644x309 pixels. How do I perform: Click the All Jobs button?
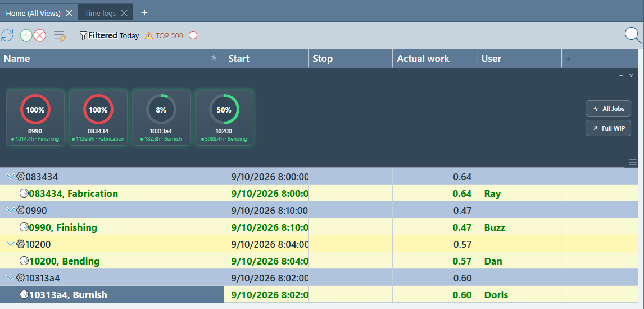tap(608, 109)
